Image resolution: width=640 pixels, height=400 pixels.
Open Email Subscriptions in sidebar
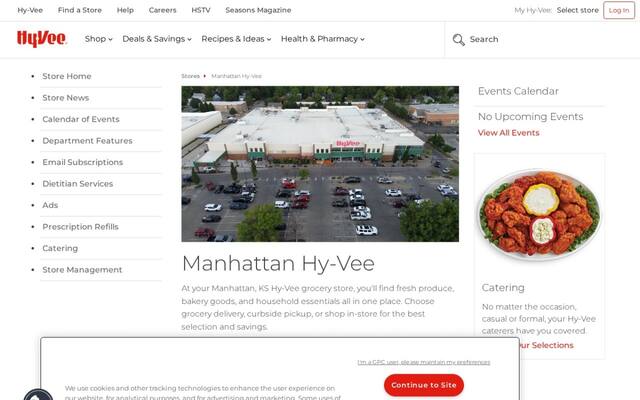82,162
